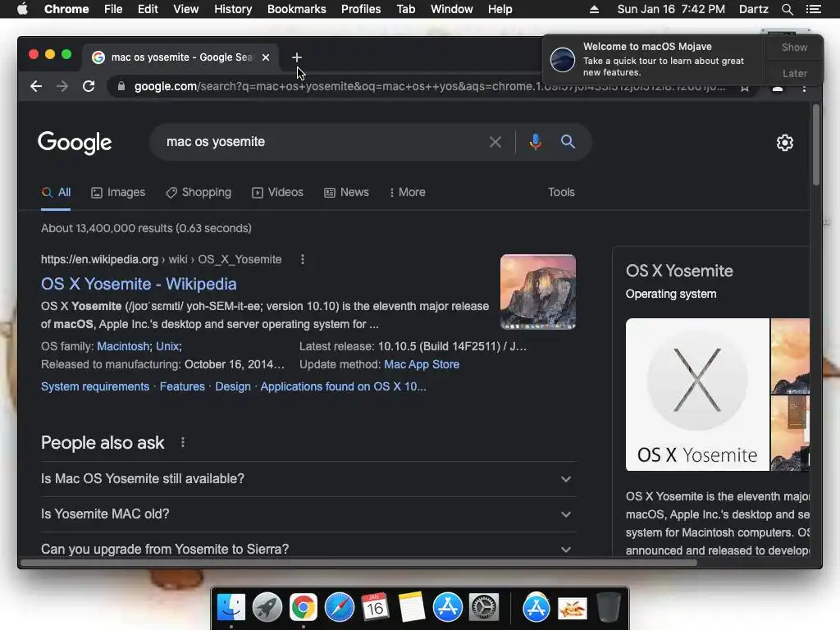Screen dimensions: 840x630
Task: Open People also ask three-dot options
Action: point(183,442)
